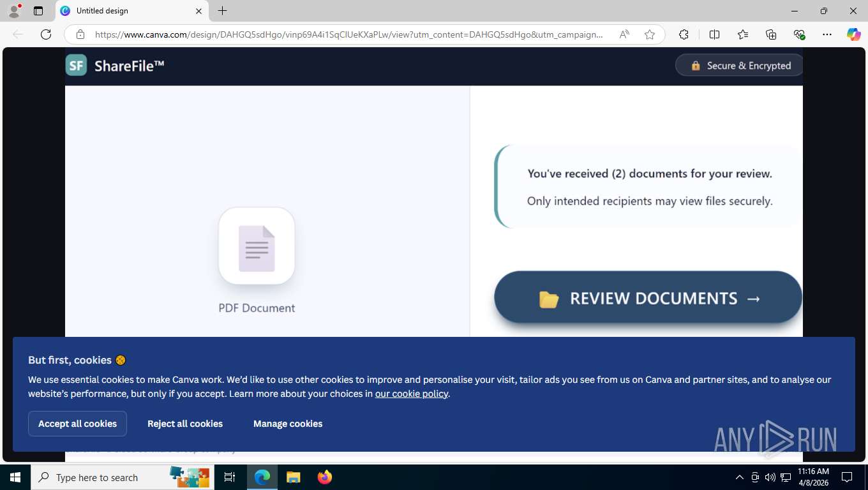Click the Secure & Encrypted badge
This screenshot has height=490, width=868.
click(740, 66)
